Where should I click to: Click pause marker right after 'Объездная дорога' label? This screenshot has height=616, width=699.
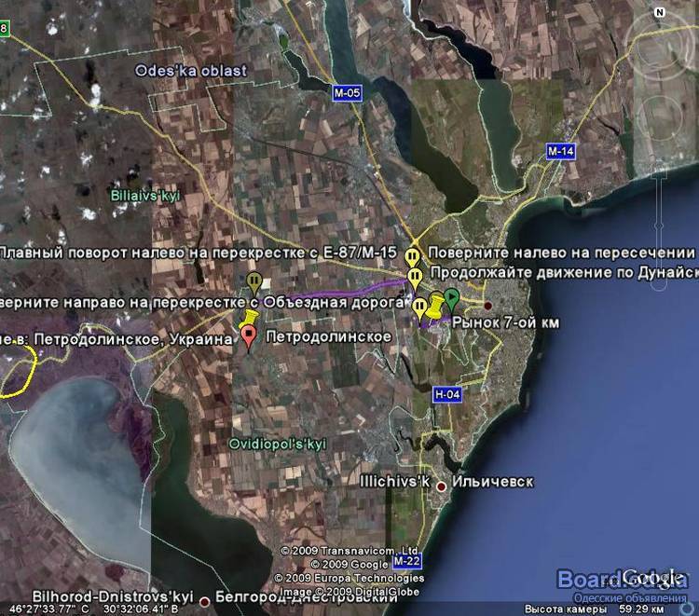tap(420, 306)
